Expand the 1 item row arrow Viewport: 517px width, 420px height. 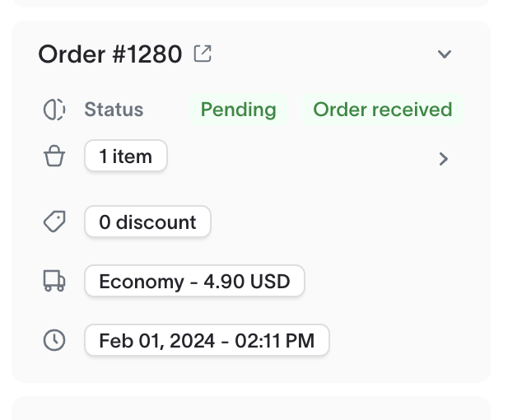coord(444,159)
